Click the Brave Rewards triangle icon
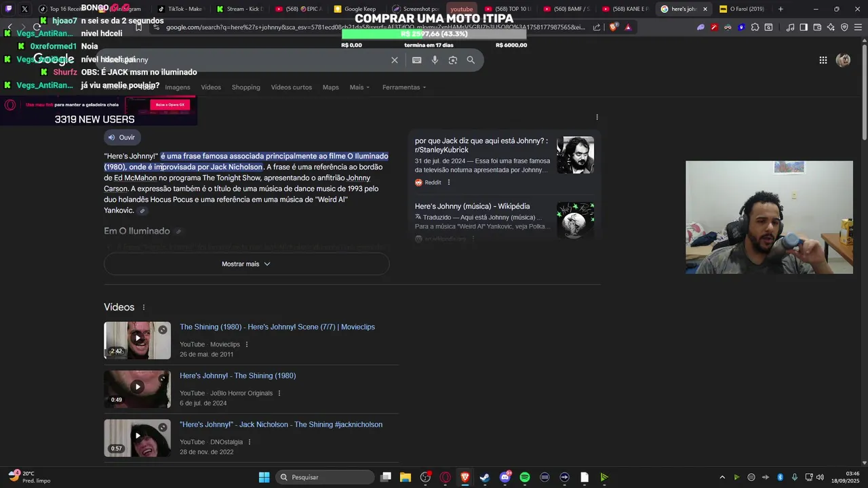Viewport: 868px width, 488px height. click(x=628, y=27)
